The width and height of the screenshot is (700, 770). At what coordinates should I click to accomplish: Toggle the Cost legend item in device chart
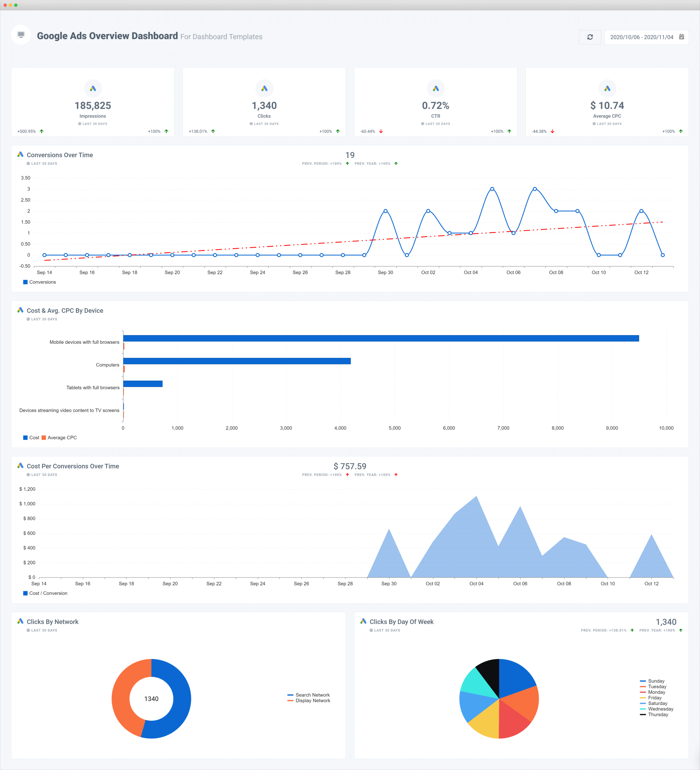[31, 438]
